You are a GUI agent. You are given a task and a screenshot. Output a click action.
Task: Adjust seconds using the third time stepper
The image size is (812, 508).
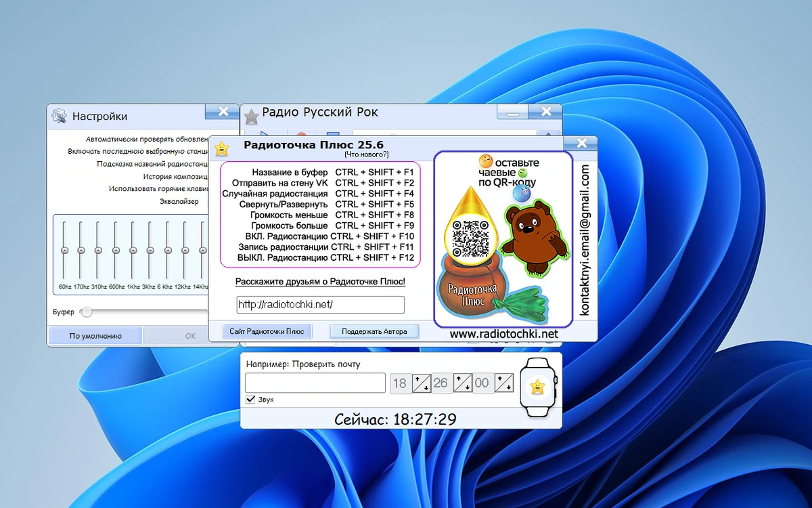[x=504, y=383]
